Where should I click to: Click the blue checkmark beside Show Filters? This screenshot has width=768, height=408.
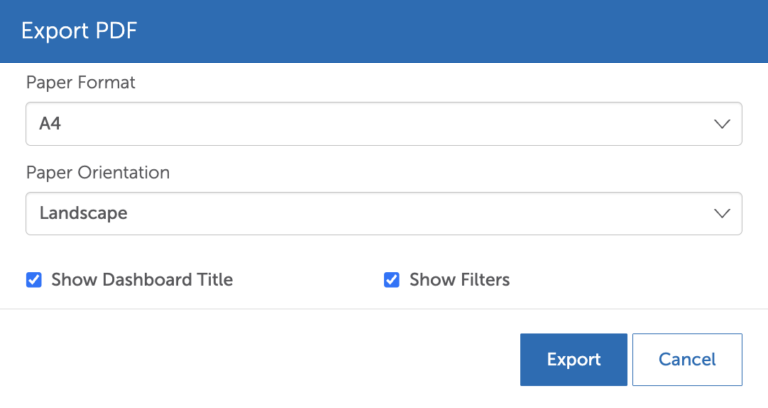392,280
